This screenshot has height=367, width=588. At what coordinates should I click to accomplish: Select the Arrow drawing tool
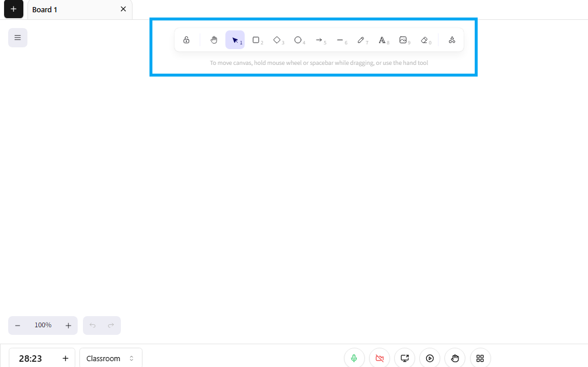[319, 40]
